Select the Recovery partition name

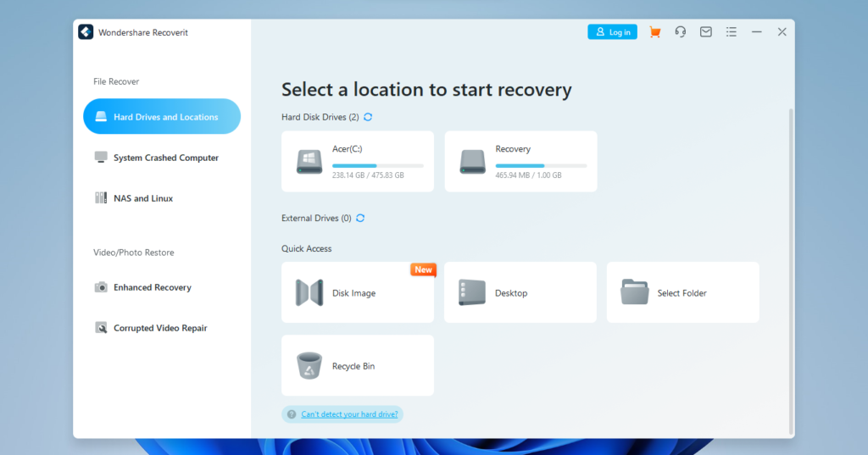pos(513,149)
